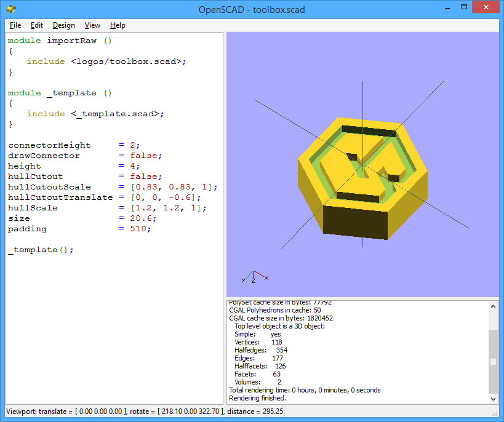
Task: Open the File menu
Action: pyautogui.click(x=15, y=25)
